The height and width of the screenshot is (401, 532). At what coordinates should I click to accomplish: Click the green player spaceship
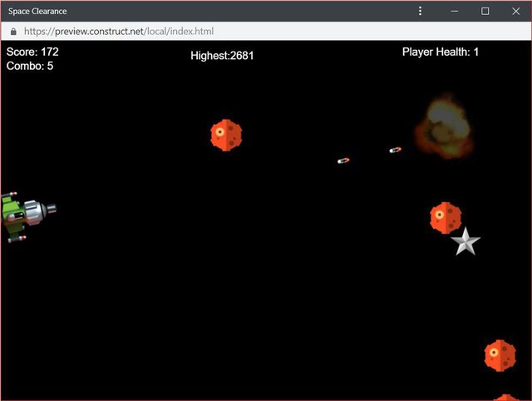click(x=28, y=216)
